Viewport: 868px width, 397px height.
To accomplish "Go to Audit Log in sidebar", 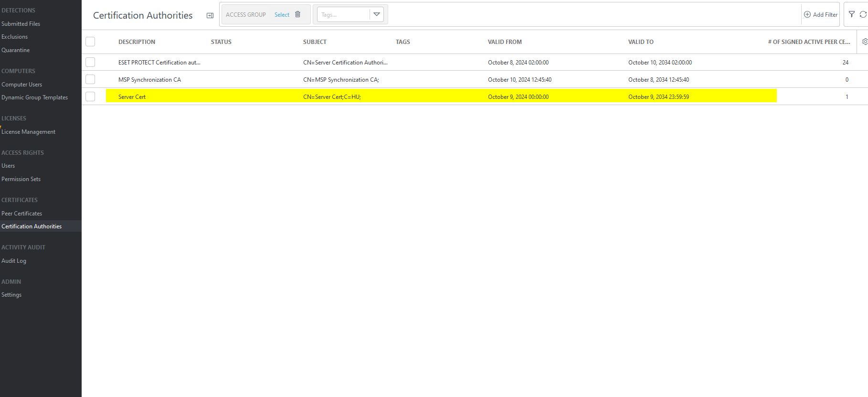I will [x=14, y=261].
